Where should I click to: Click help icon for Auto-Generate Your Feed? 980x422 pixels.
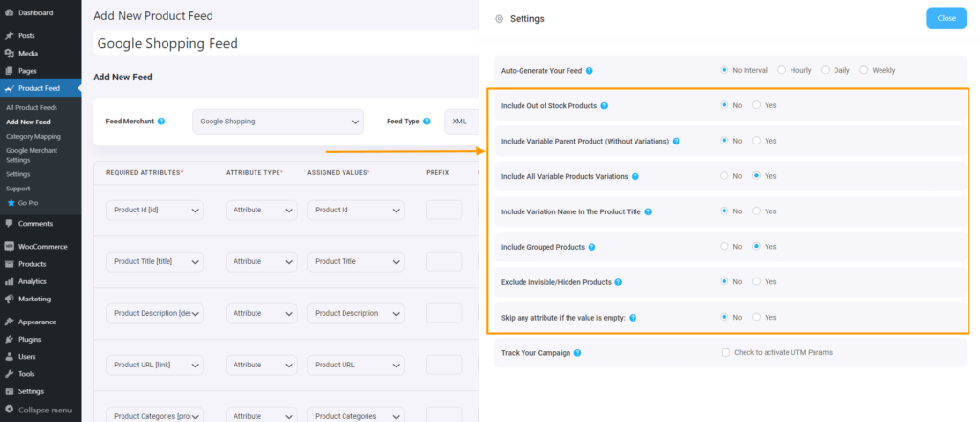[590, 71]
